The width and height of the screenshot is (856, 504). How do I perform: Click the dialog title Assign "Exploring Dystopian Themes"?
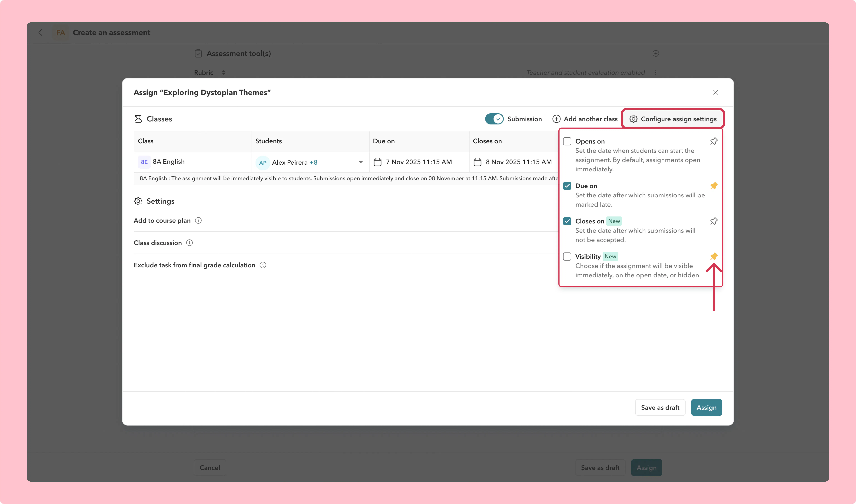click(x=202, y=92)
